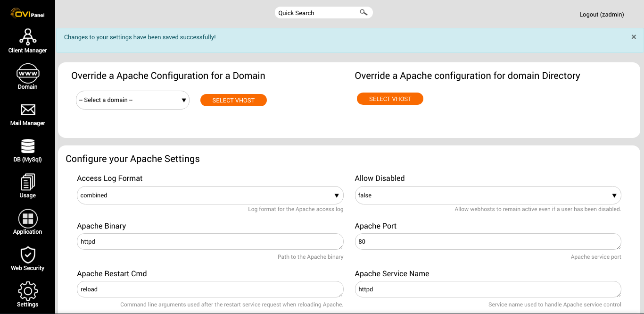Click the 'Access Log Format' label
The width and height of the screenshot is (644, 314).
tap(110, 178)
